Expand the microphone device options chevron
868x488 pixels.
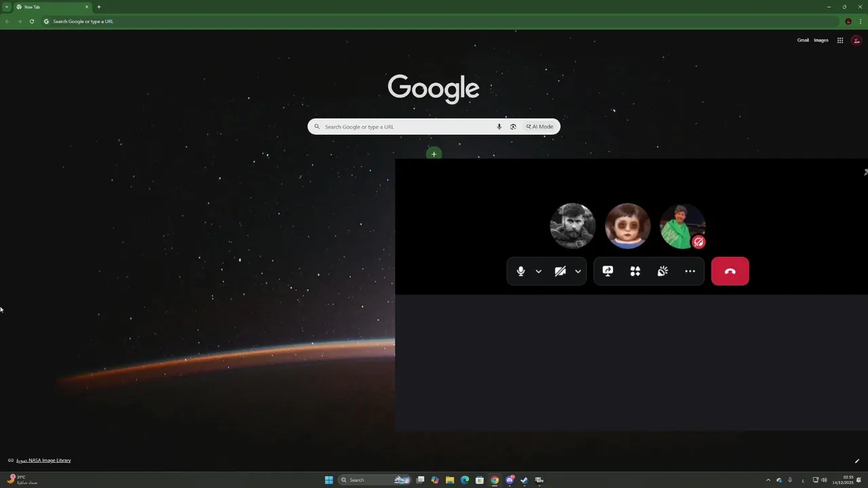538,271
